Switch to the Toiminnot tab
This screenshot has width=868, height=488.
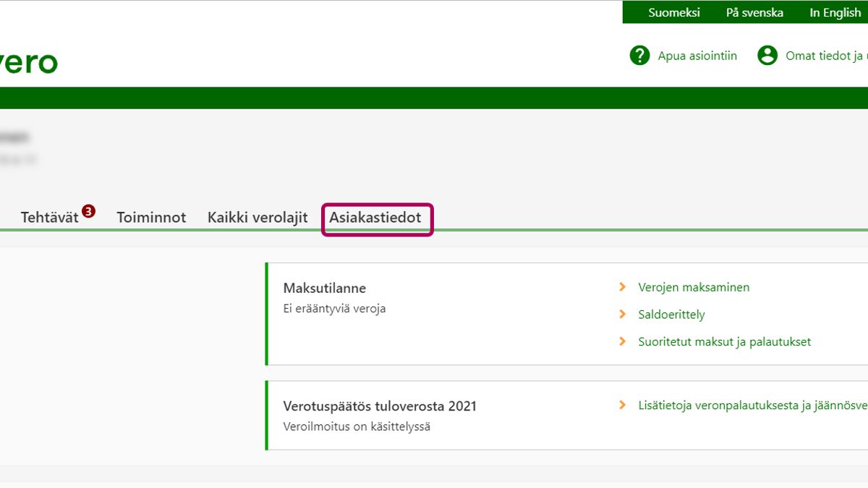(x=151, y=218)
